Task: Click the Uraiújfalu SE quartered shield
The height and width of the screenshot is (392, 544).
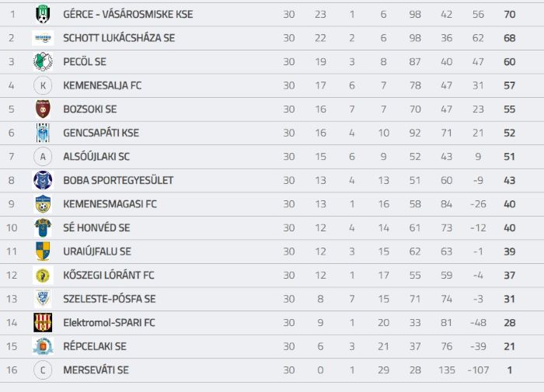Action: pyautogui.click(x=43, y=252)
